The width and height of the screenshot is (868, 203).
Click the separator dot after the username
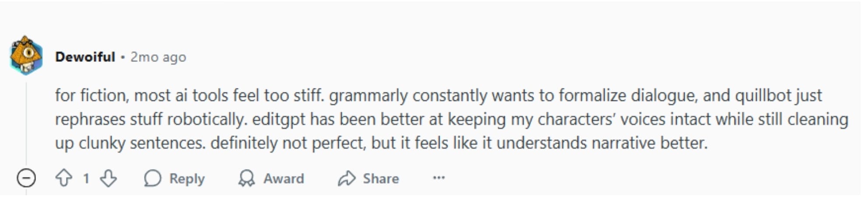tap(123, 57)
